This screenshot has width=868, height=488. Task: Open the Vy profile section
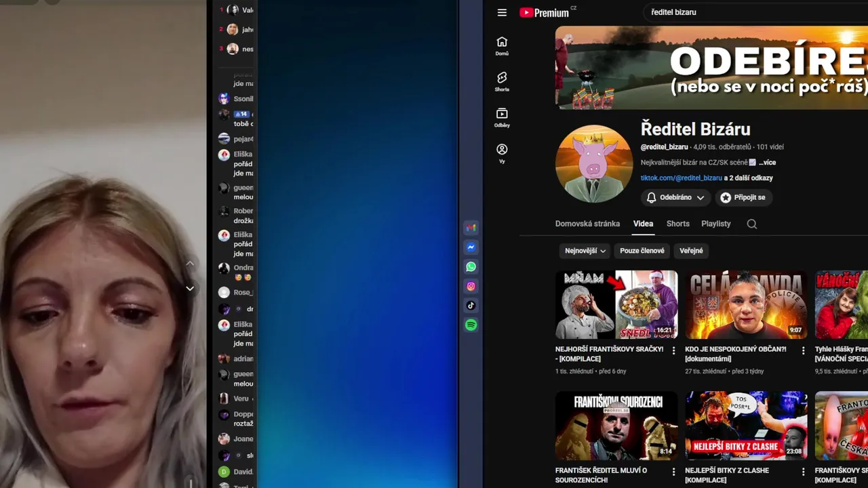tap(502, 154)
